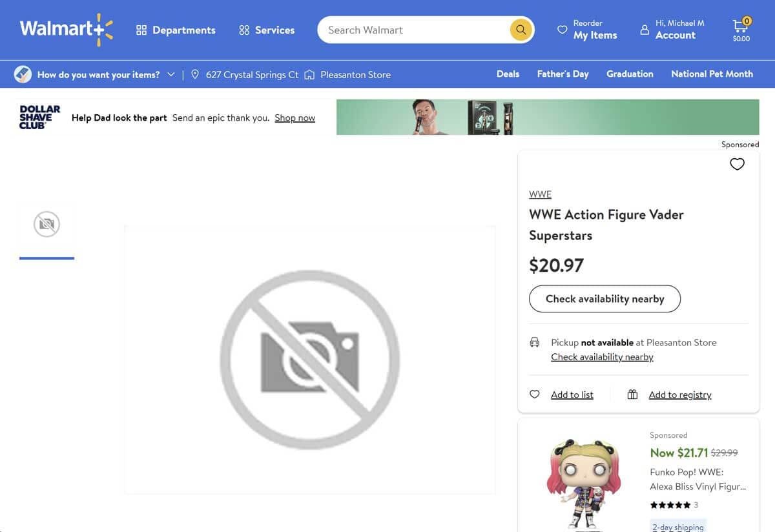
Task: Click the Add to list link
Action: pos(572,394)
